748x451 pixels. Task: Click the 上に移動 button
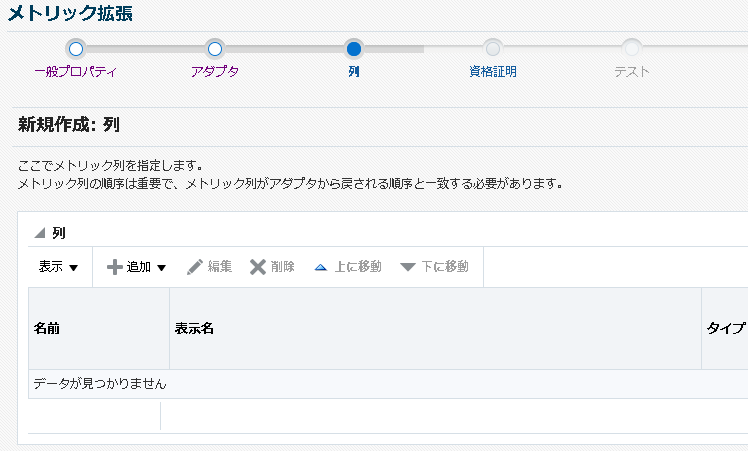(x=348, y=267)
